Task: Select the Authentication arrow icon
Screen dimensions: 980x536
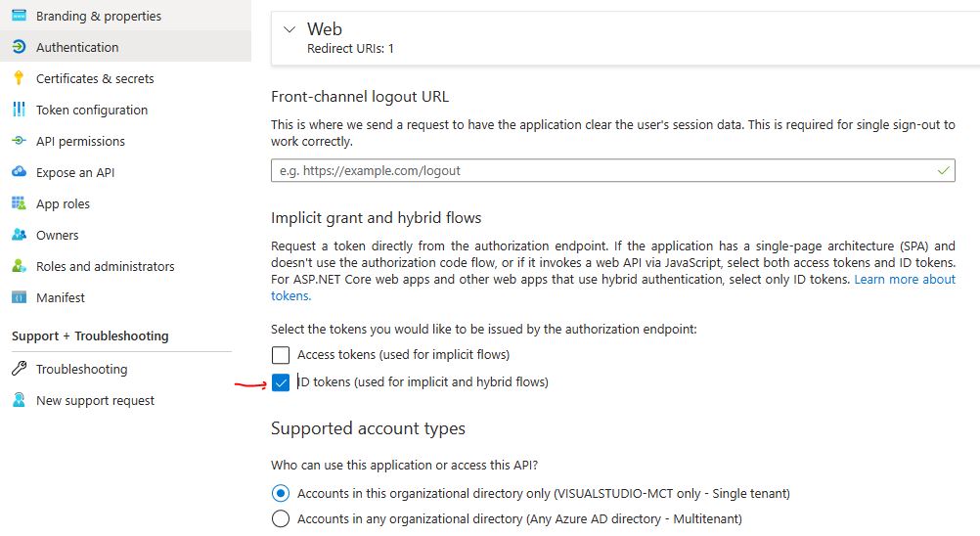Action: 19,47
